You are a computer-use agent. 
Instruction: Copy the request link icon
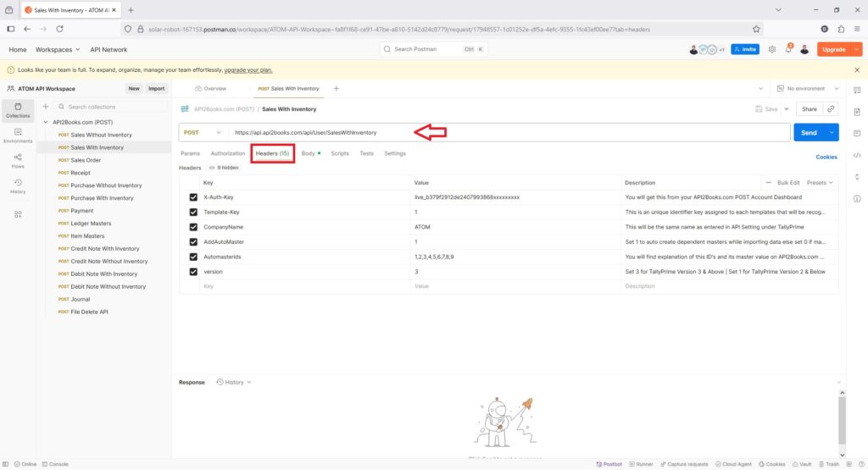click(831, 109)
